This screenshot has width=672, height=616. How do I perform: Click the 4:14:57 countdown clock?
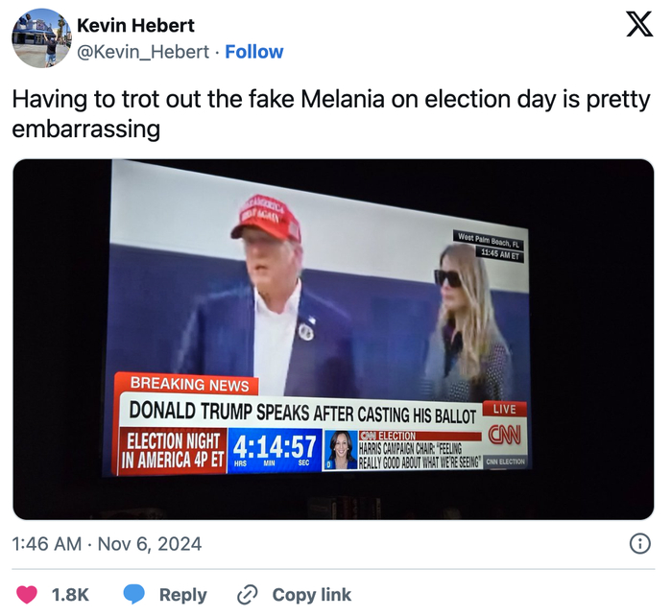(275, 447)
